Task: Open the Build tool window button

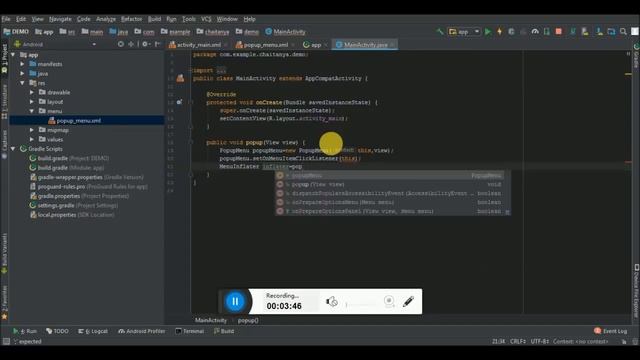Action: 224,331
